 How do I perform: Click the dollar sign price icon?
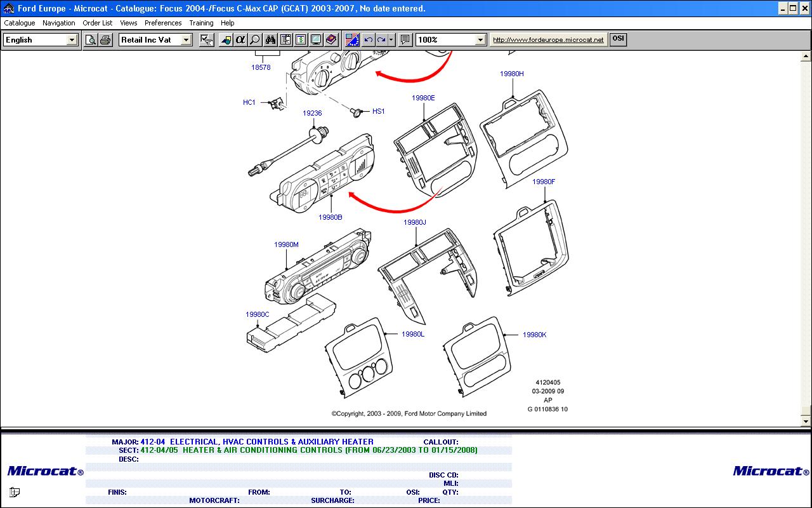pyautogui.click(x=301, y=40)
